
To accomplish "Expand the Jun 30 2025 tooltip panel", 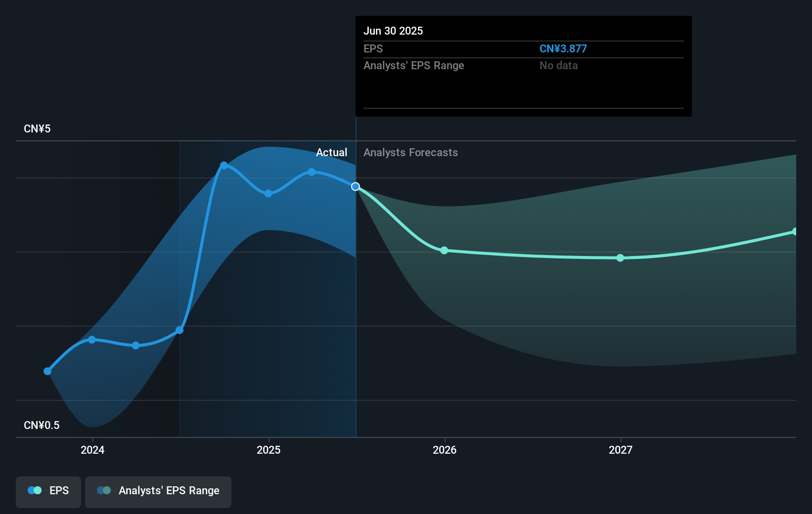I will click(523, 67).
